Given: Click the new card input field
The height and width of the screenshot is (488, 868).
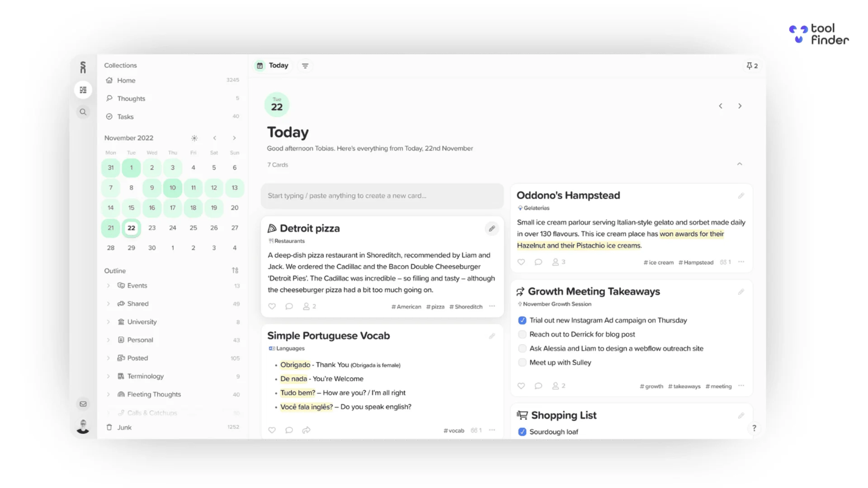Looking at the screenshot, I should coord(382,196).
